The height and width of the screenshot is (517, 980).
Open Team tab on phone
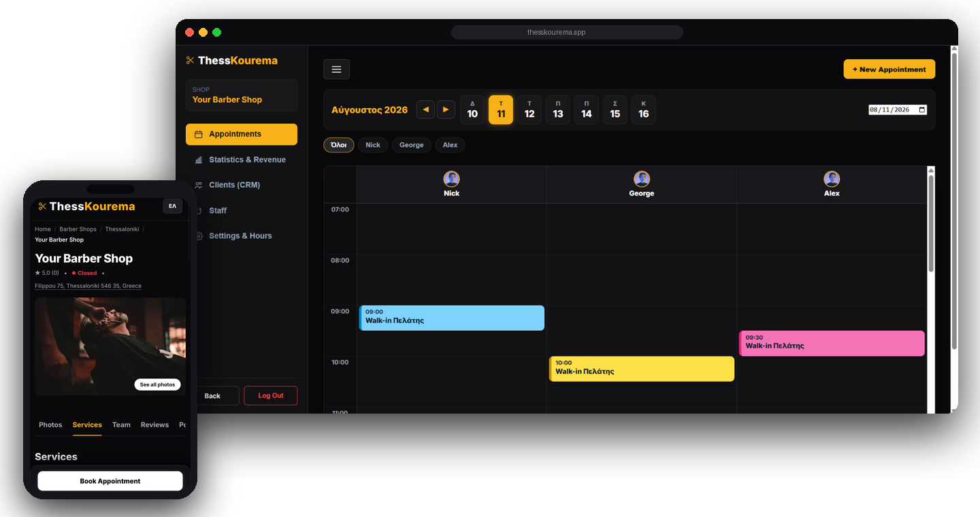pyautogui.click(x=121, y=424)
